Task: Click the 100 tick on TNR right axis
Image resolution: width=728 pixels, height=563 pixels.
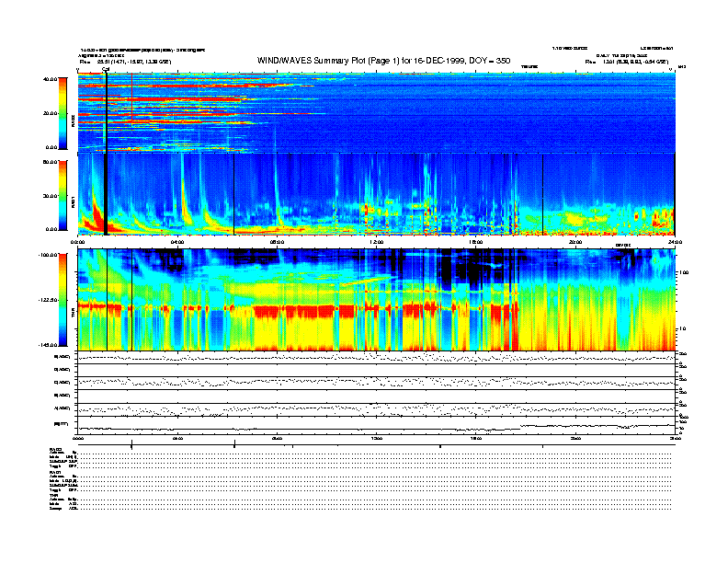Action: coord(684,272)
